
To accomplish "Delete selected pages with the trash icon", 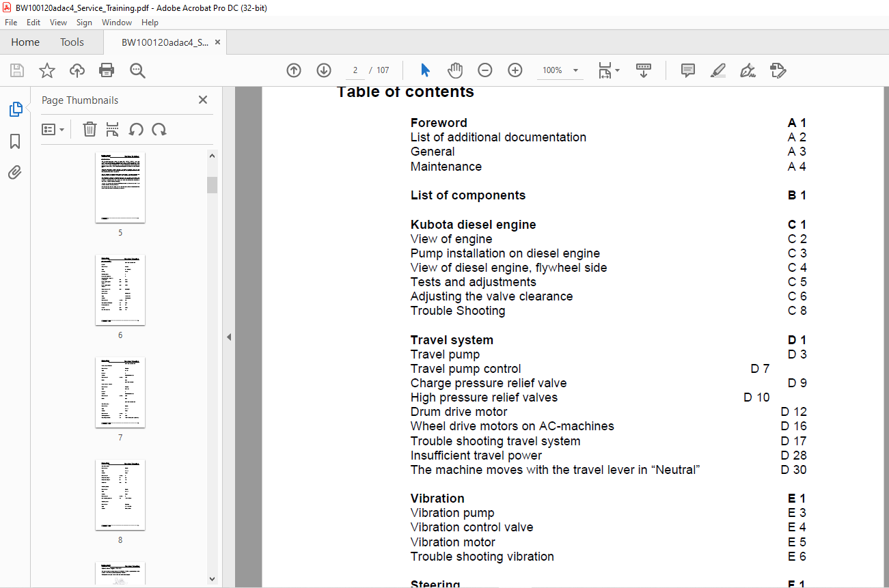I will [x=90, y=129].
